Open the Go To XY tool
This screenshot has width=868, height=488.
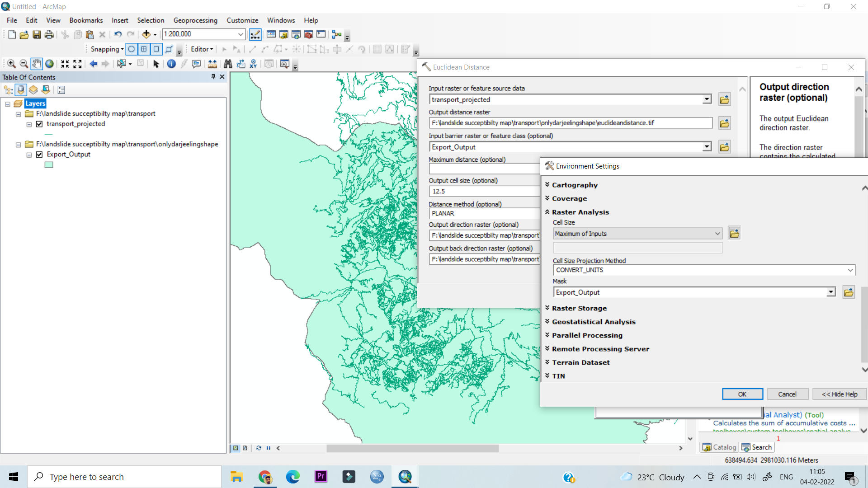[x=254, y=64]
